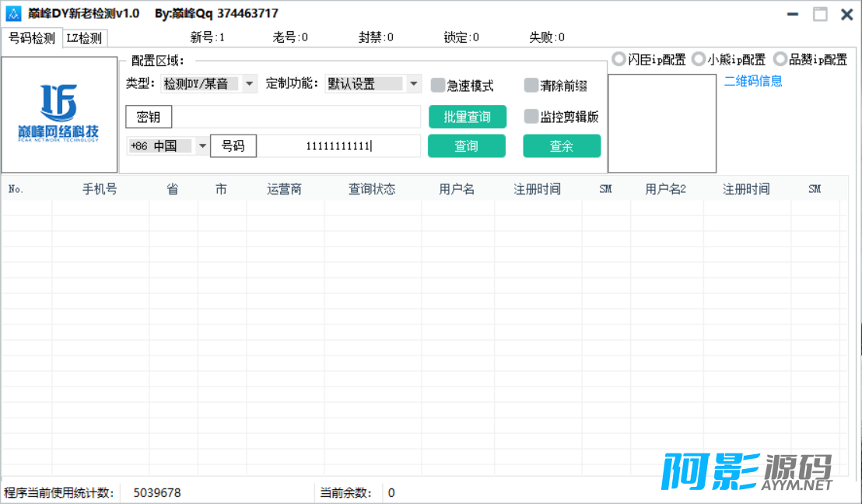Open the 二维码信息 QR code link
The image size is (862, 504).
(753, 81)
